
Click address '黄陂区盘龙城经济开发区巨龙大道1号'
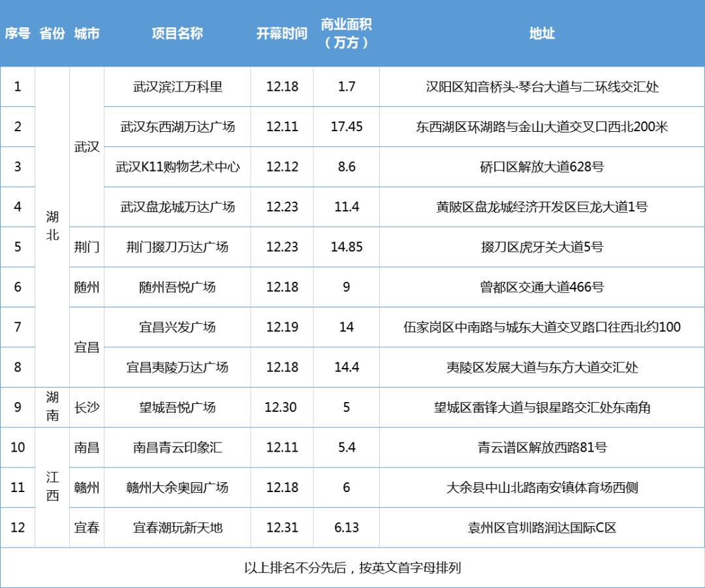click(x=542, y=207)
